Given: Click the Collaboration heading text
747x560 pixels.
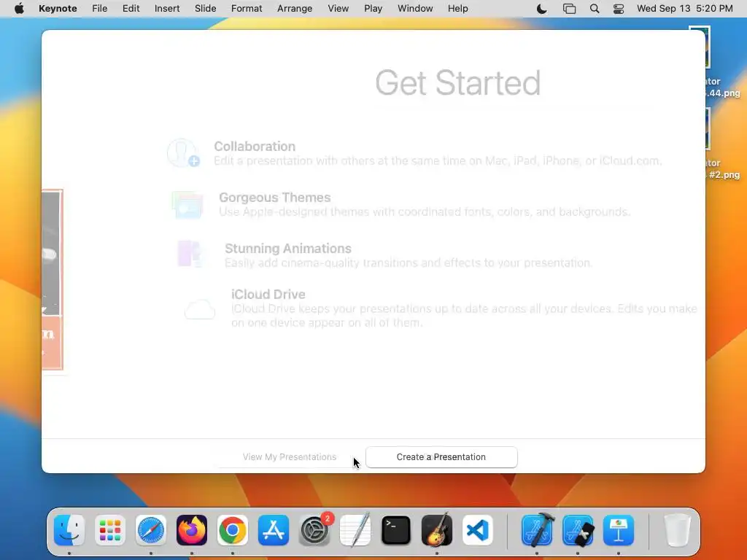Looking at the screenshot, I should (x=255, y=146).
